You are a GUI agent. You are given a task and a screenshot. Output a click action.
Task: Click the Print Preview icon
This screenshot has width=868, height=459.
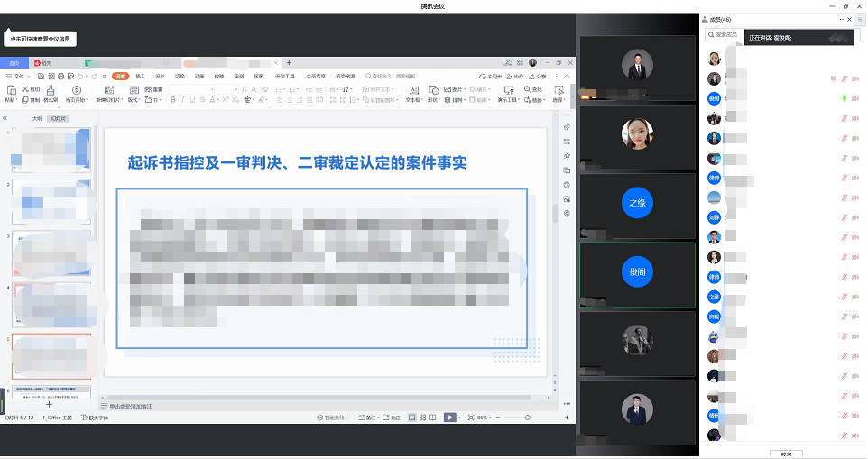pyautogui.click(x=71, y=77)
